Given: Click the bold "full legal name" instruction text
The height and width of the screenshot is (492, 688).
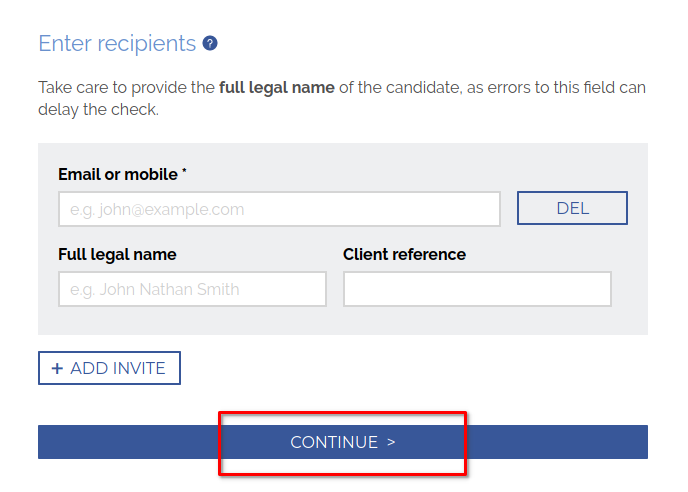Looking at the screenshot, I should coord(276,88).
